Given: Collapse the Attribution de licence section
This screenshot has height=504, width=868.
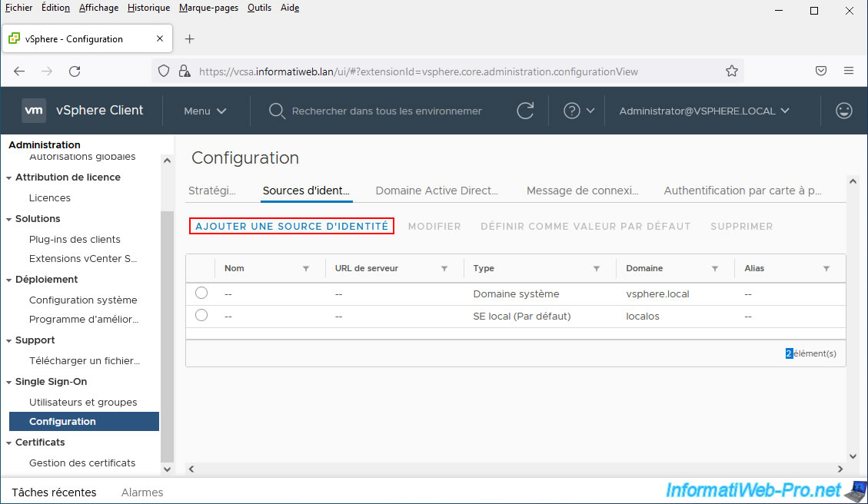Looking at the screenshot, I should click(x=9, y=178).
